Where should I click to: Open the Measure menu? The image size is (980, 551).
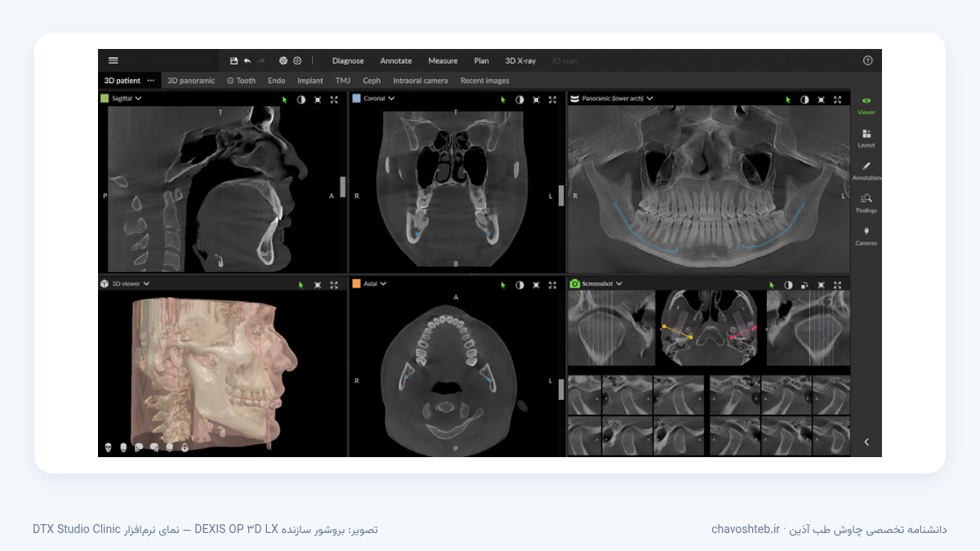click(x=443, y=60)
